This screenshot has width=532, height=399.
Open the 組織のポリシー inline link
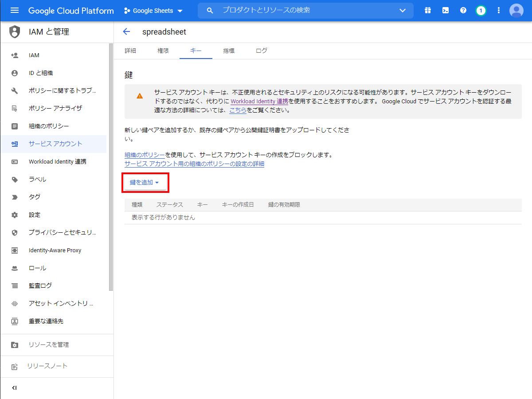pyautogui.click(x=145, y=155)
